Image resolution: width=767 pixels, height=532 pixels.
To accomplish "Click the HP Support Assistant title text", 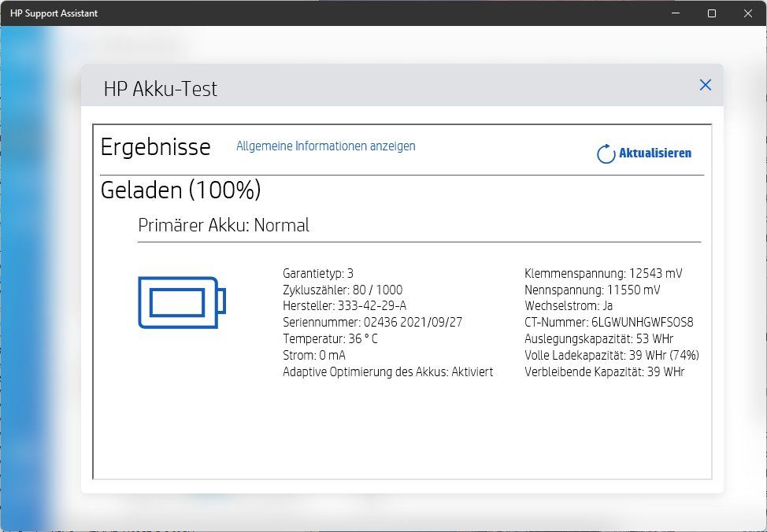I will pos(54,13).
